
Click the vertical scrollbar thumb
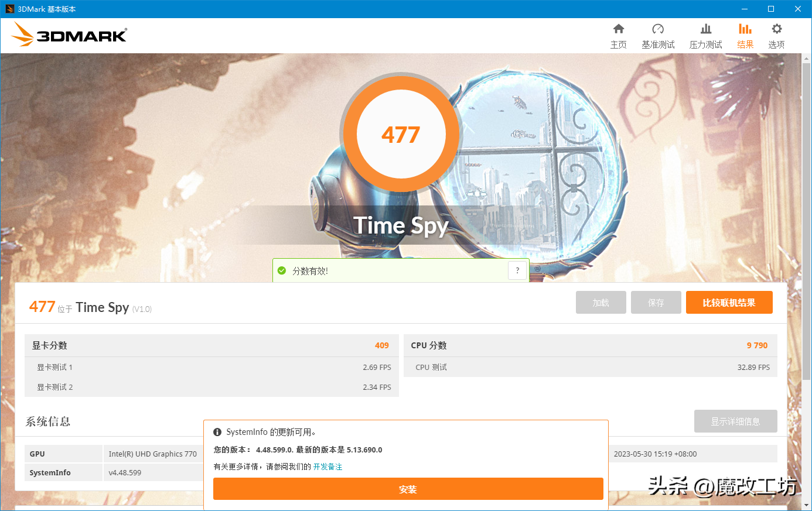click(x=806, y=217)
